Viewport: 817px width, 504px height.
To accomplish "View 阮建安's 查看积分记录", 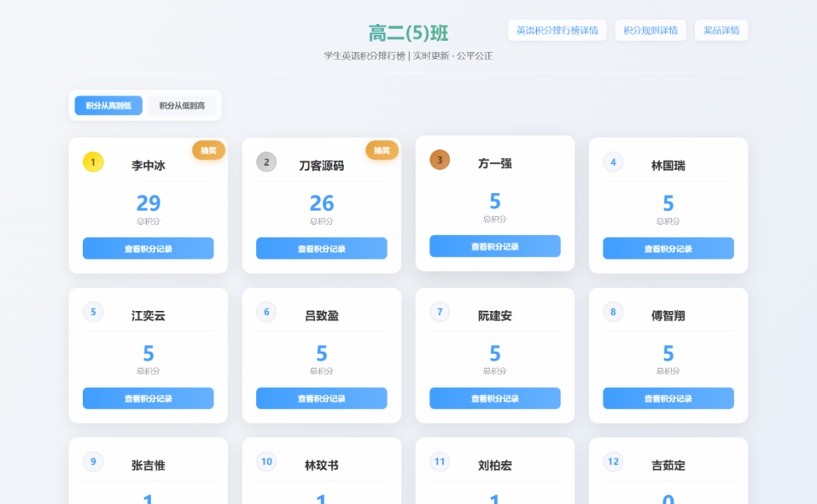I will 495,398.
